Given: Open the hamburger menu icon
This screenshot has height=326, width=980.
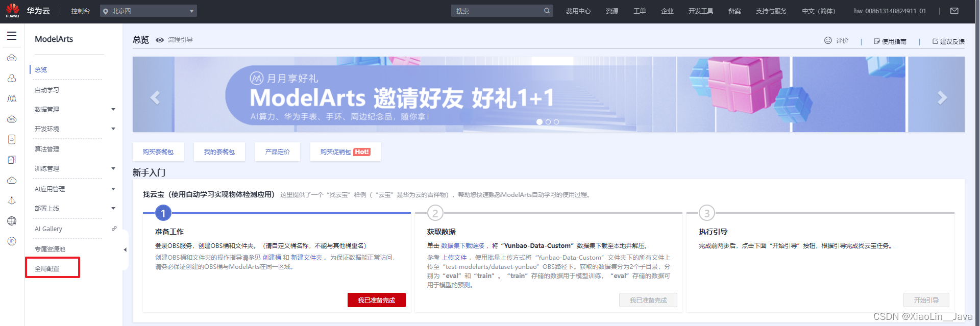Looking at the screenshot, I should click(x=12, y=36).
